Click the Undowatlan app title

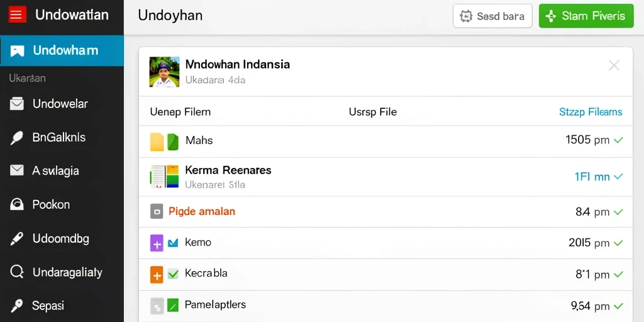coord(72,15)
